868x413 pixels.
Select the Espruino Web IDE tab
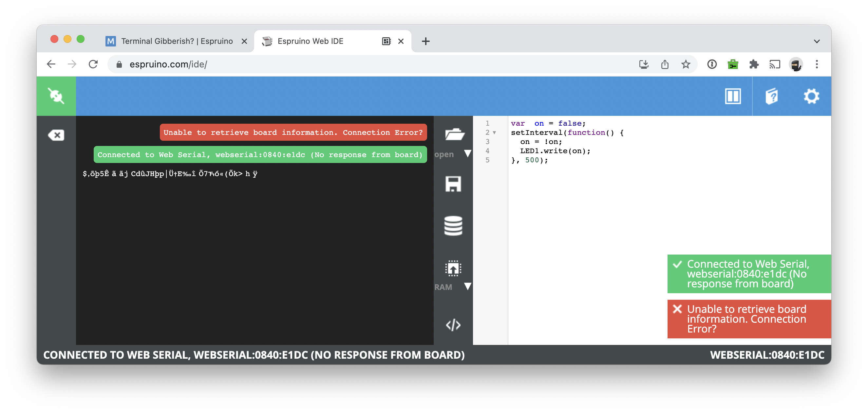tap(310, 41)
